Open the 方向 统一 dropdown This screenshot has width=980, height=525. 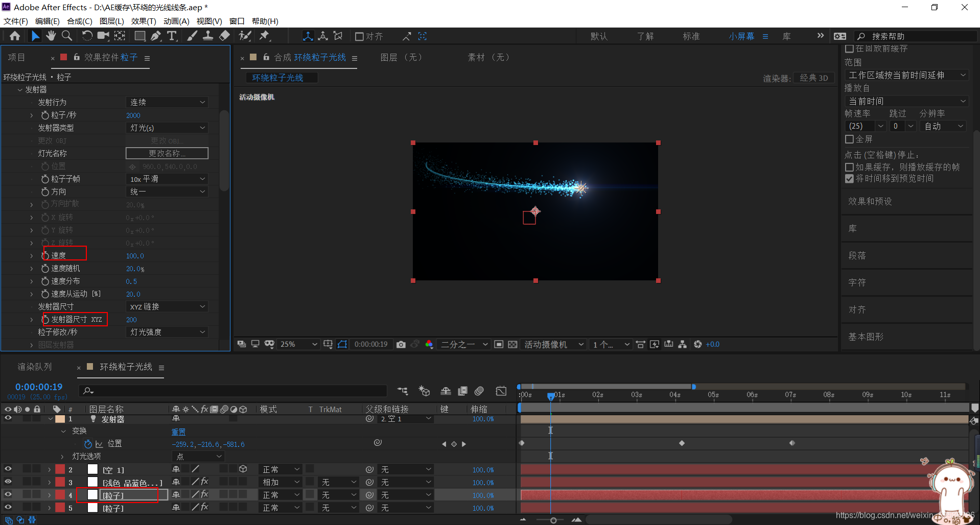[167, 192]
